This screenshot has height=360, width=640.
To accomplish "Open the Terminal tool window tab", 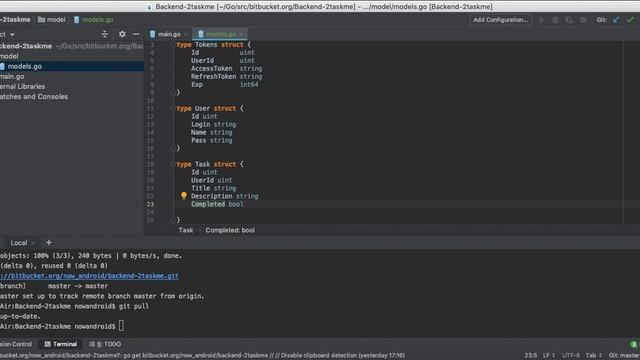I will pos(60,344).
